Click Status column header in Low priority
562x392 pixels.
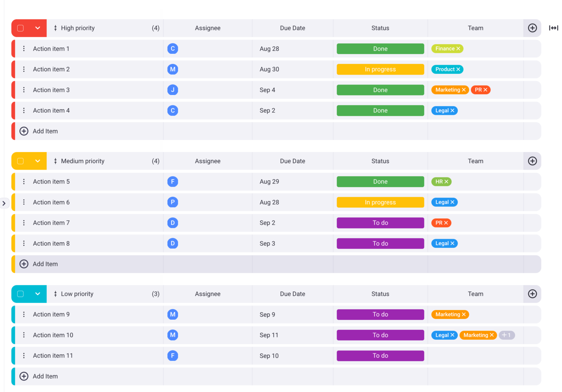[380, 294]
